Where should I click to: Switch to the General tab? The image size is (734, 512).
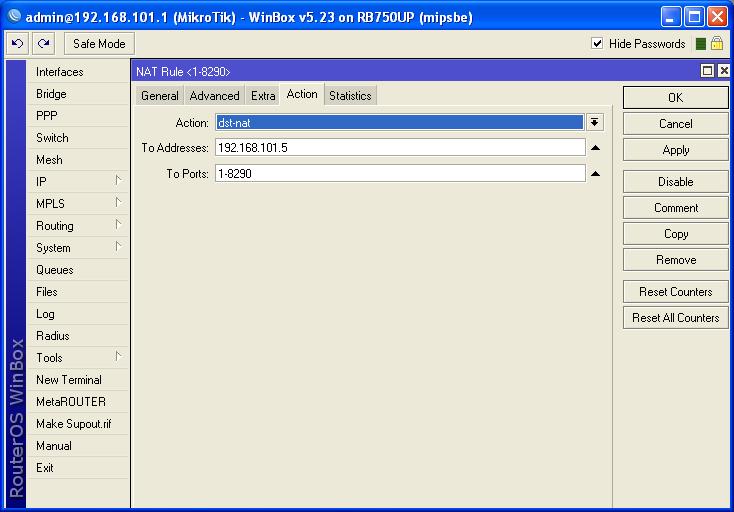click(160, 96)
